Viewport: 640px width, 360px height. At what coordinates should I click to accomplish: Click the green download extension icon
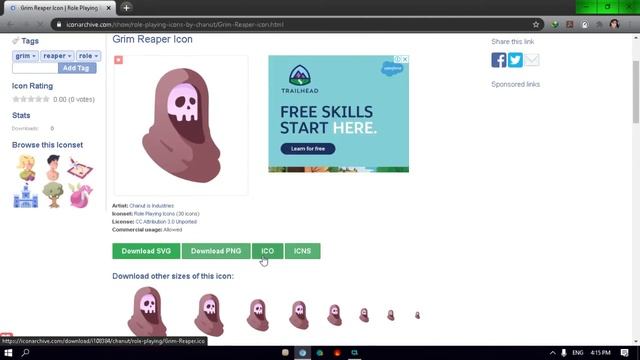point(555,24)
